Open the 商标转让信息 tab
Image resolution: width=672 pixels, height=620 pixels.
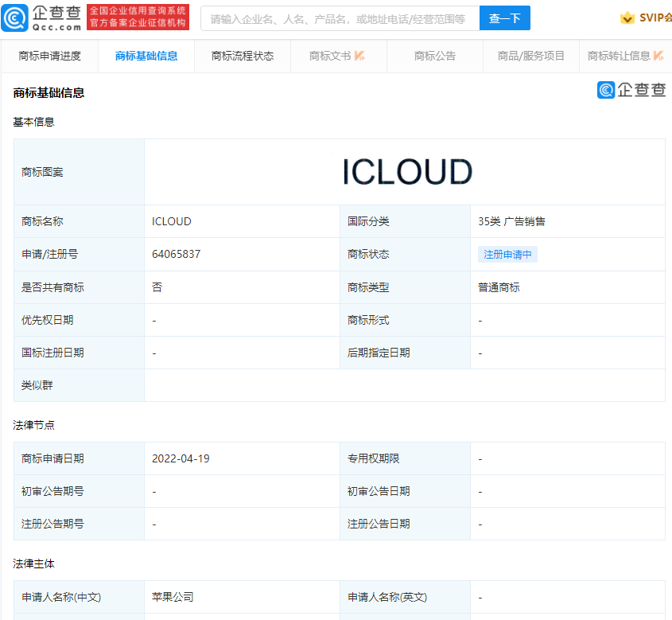[x=626, y=57]
